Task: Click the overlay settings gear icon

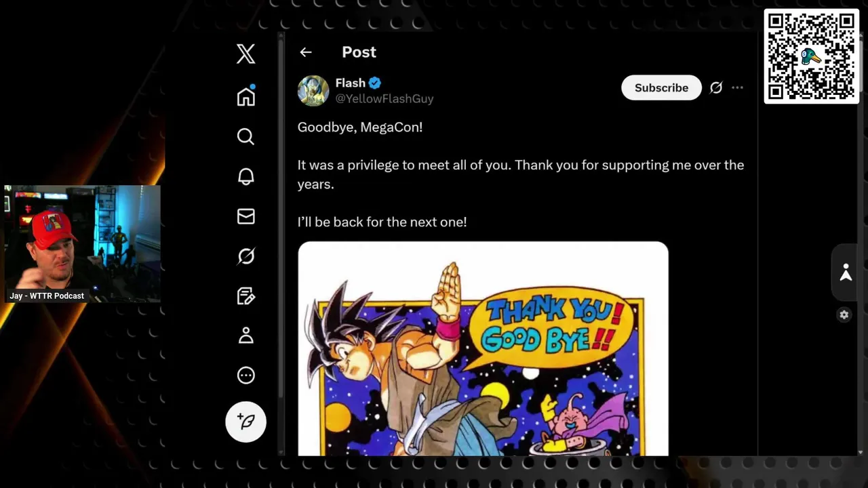Action: point(844,314)
